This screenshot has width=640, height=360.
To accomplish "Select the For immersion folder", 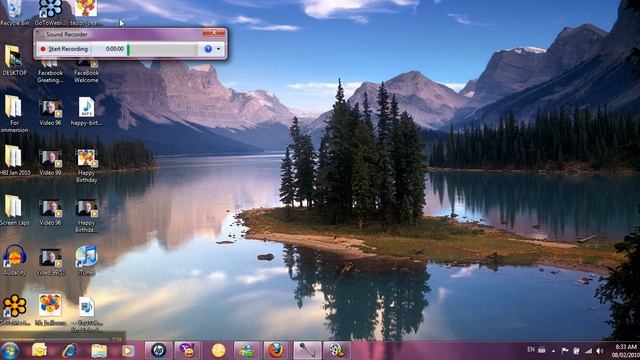I will coord(14,114).
